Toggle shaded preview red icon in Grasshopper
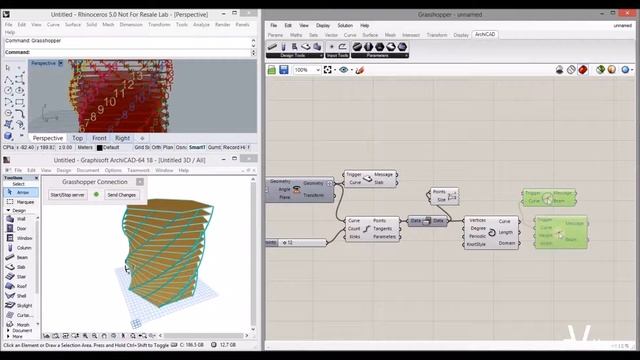640x360 pixels. pos(583,70)
